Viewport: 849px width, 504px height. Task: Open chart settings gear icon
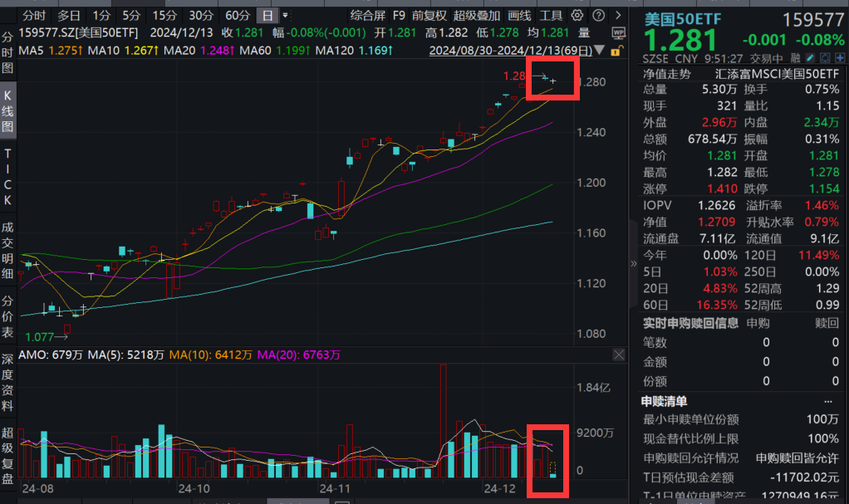point(577,15)
